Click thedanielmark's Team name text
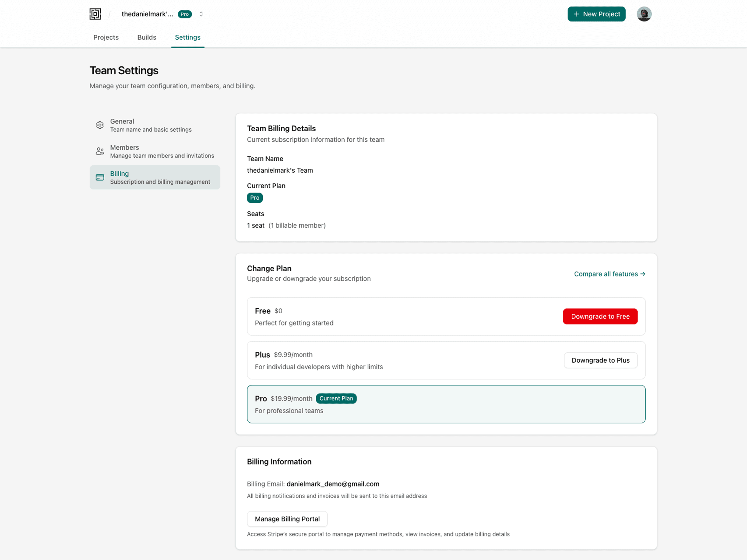This screenshot has width=747, height=560. [x=280, y=171]
